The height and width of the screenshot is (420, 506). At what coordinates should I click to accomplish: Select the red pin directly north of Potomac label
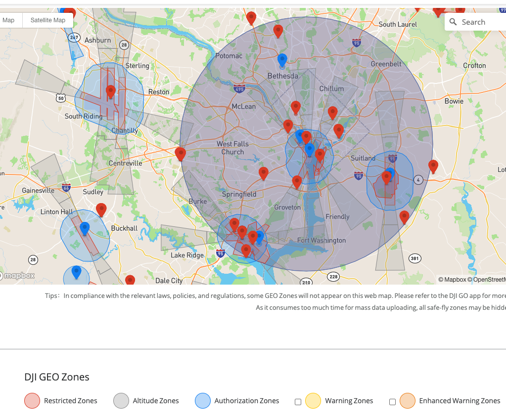point(251,17)
